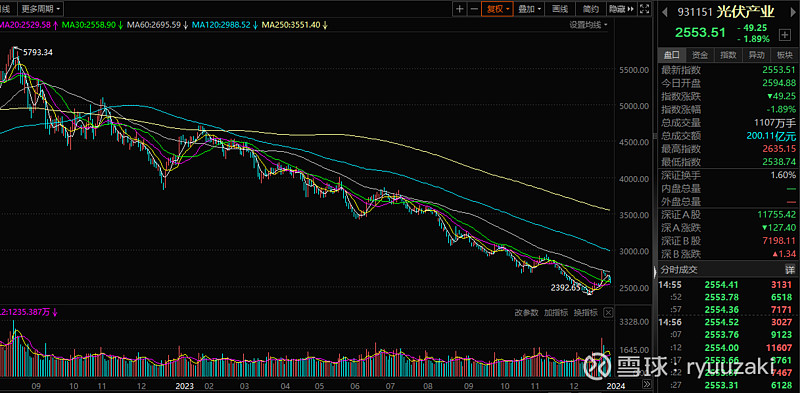
Task: Click the 5793.34 high price marker
Action: tap(38, 52)
